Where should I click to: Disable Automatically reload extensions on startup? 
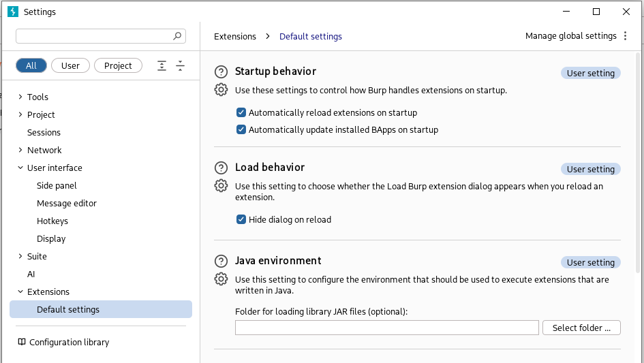241,112
